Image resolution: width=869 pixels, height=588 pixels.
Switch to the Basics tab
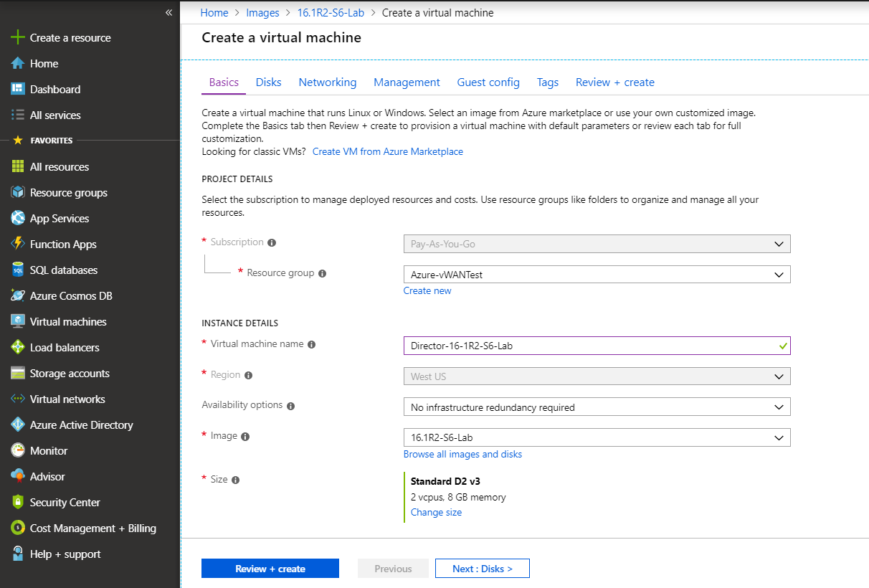pyautogui.click(x=224, y=82)
